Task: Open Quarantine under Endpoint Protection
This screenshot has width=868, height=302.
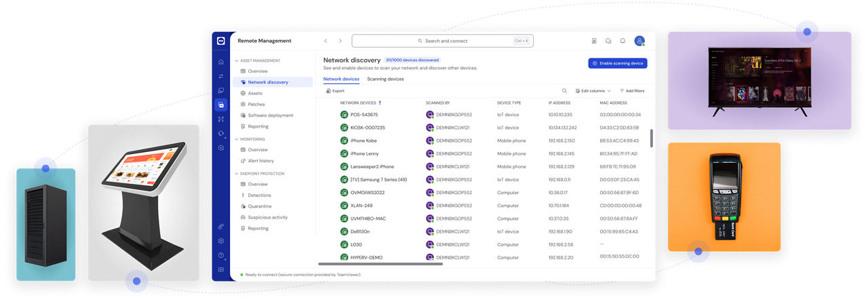Action: [x=260, y=206]
